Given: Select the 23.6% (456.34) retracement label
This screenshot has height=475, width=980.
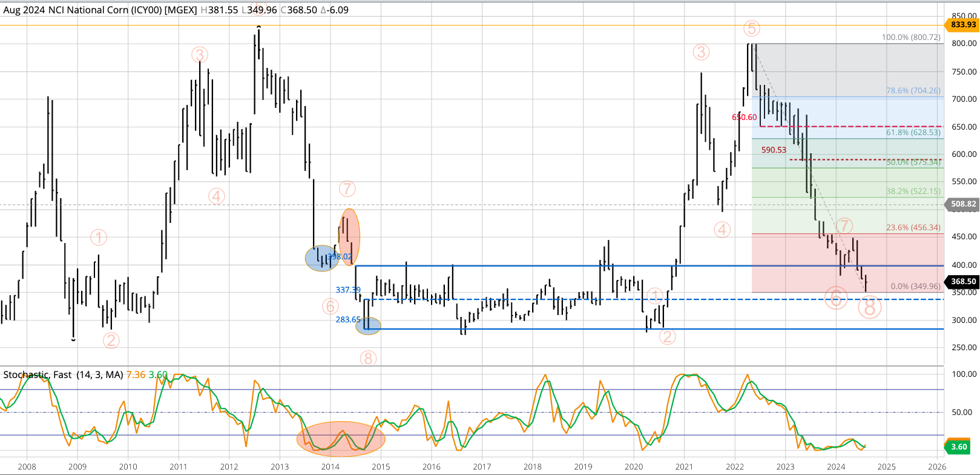Looking at the screenshot, I should click(913, 228).
